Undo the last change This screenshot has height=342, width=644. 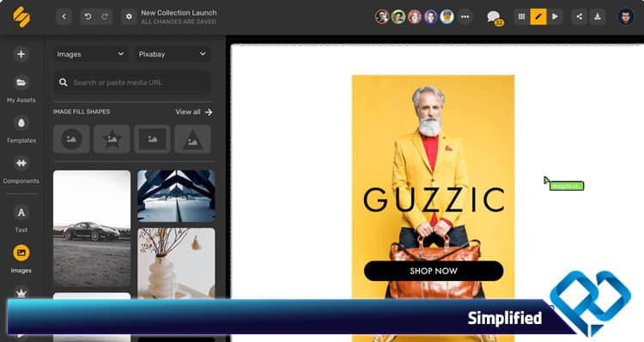coord(88,16)
